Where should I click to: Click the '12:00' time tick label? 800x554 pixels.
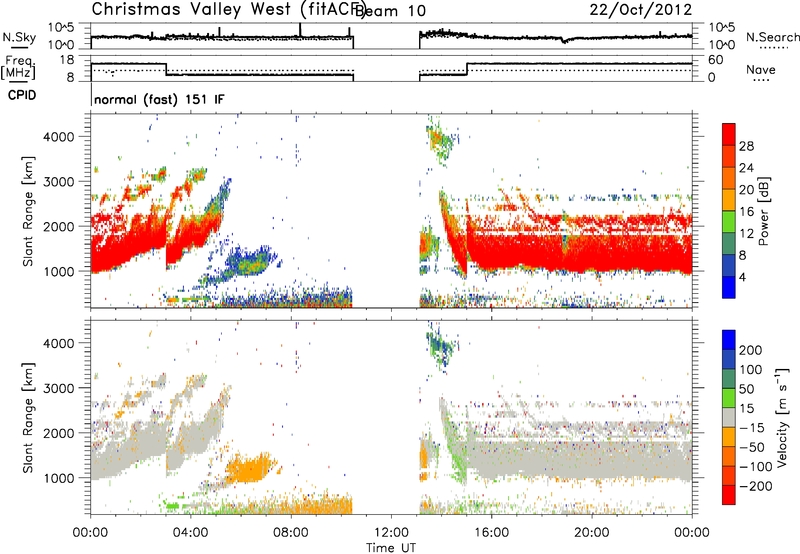point(391,533)
